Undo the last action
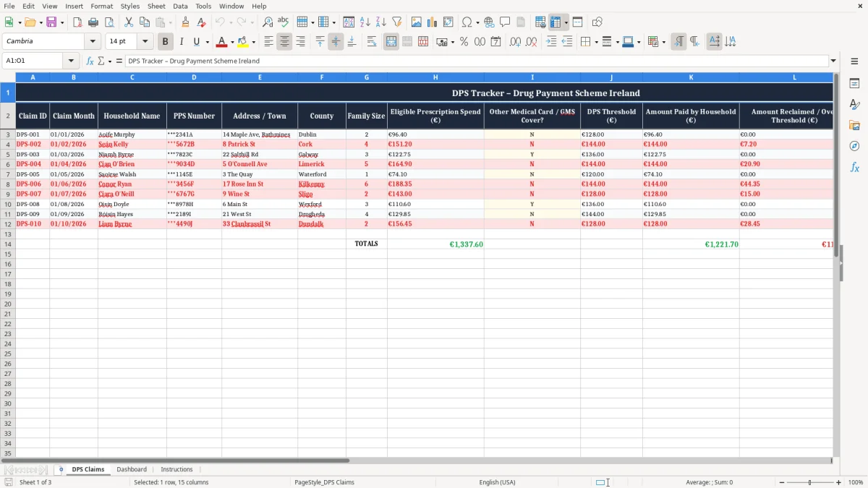The image size is (868, 488). coord(220,22)
